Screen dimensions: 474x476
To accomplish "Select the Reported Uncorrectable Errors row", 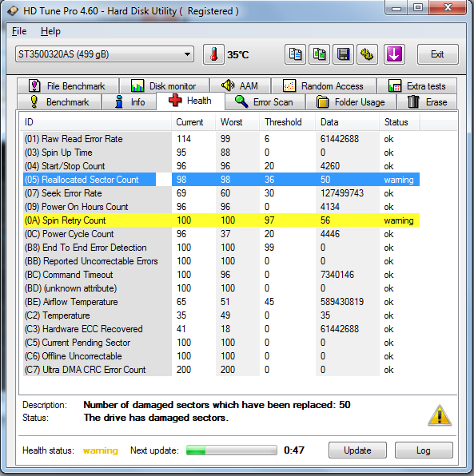I will click(x=221, y=261).
